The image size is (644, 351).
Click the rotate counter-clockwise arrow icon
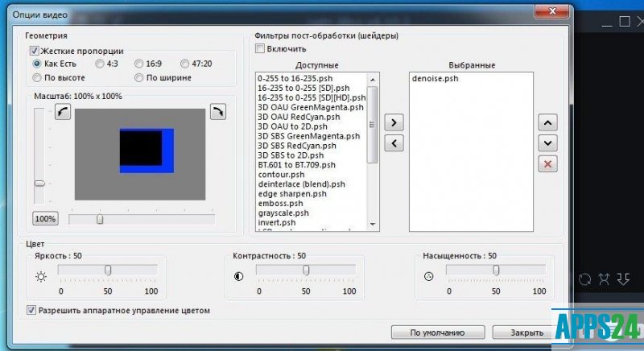(63, 113)
